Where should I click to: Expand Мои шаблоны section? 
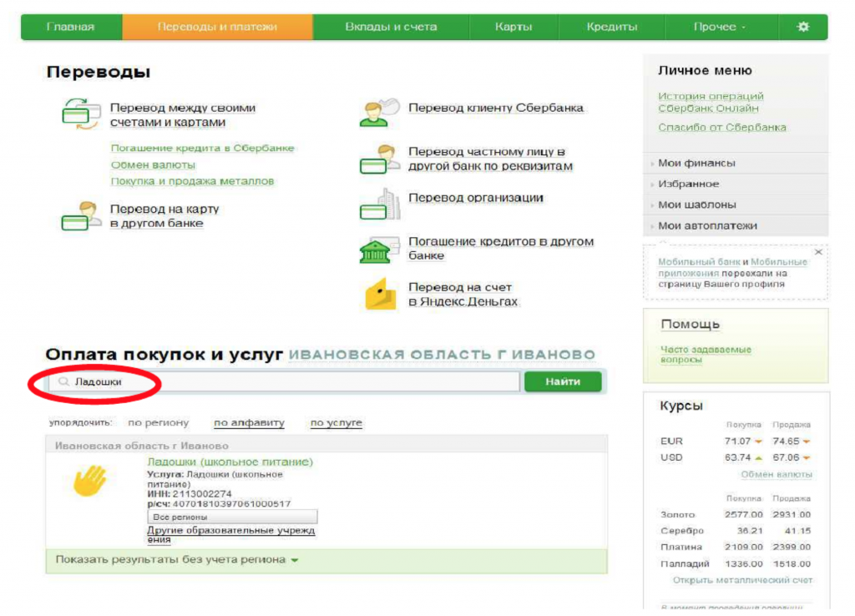736,204
